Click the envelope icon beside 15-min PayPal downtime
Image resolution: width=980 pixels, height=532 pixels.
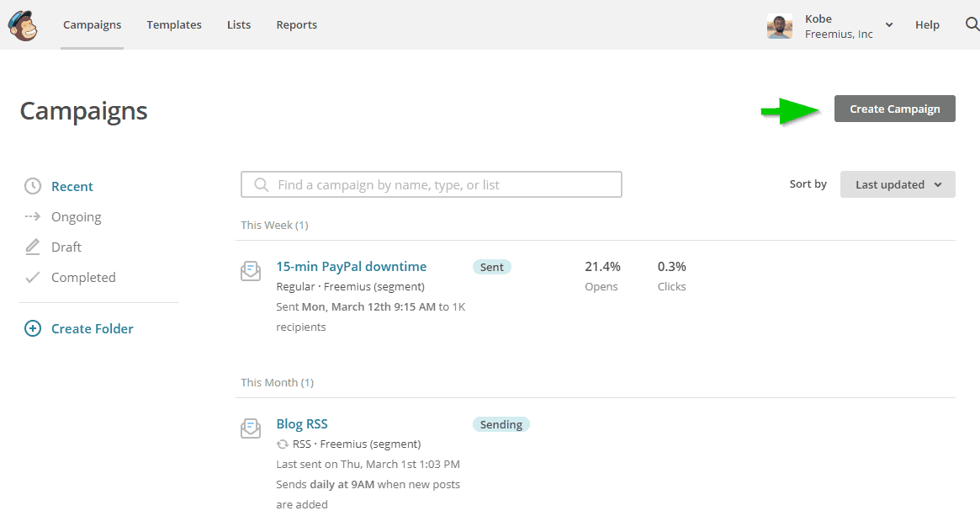click(x=251, y=270)
